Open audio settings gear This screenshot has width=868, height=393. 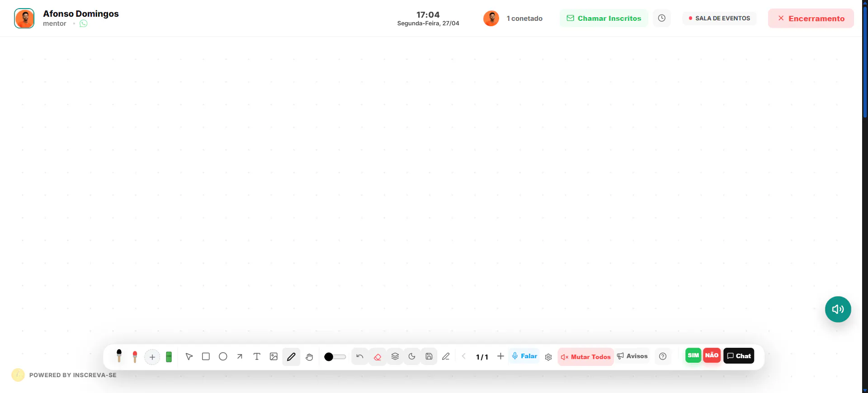click(548, 357)
